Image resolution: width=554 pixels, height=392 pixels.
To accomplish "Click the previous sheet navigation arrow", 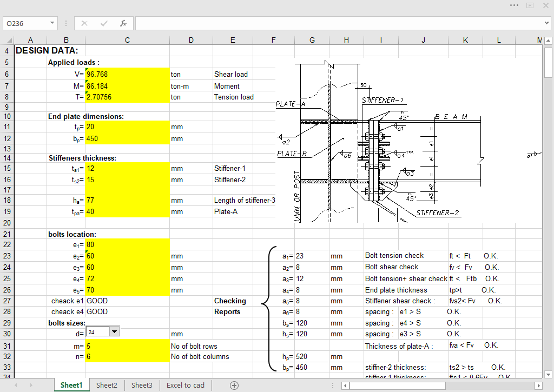I will [x=16, y=386].
